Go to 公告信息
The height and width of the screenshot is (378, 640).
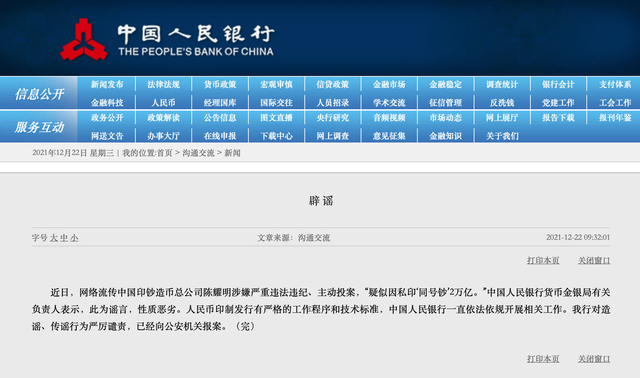(220, 118)
